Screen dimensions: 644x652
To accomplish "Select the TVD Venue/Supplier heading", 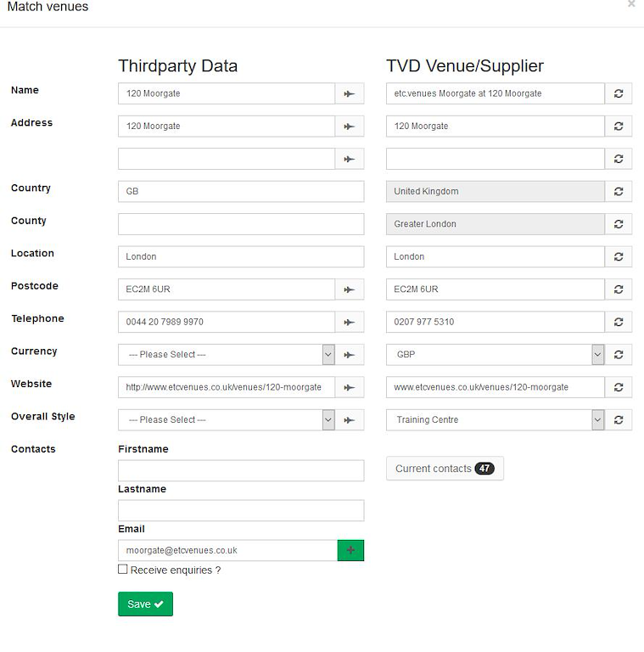I will (x=465, y=66).
